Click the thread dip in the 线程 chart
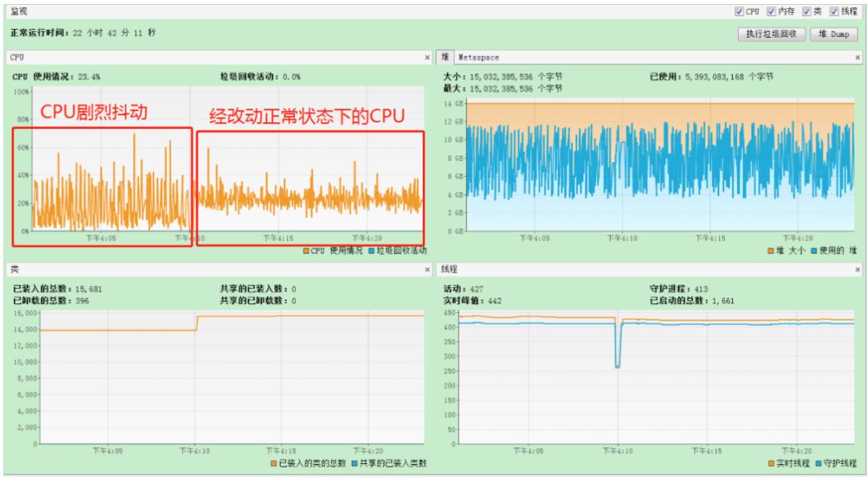 (x=617, y=343)
